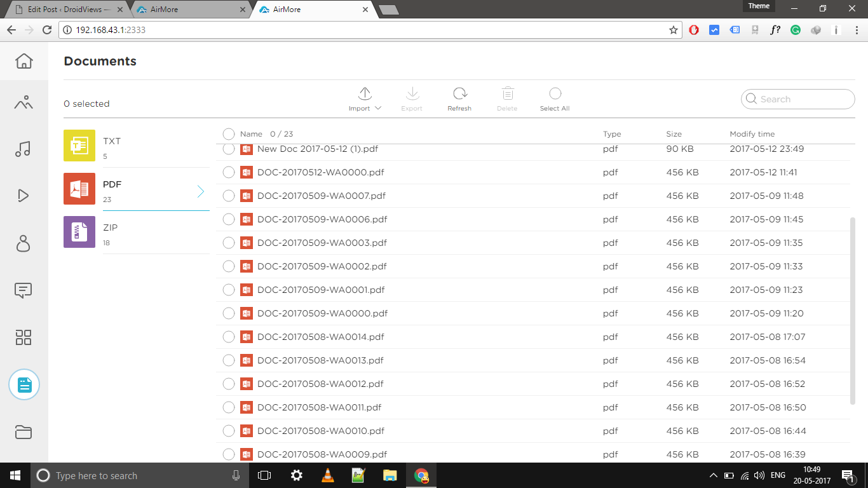Select checkbox for DOC-20170509-WA0006.pdf
Image resolution: width=868 pixels, height=488 pixels.
[x=229, y=219]
